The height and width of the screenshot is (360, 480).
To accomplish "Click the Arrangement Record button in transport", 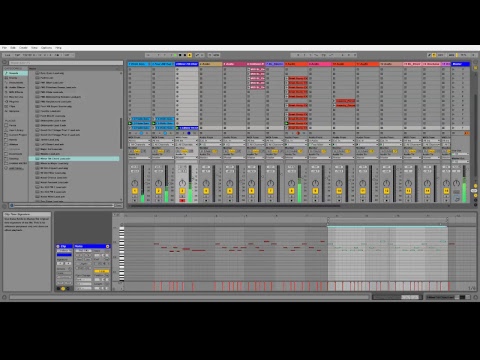I will pyautogui.click(x=185, y=55).
